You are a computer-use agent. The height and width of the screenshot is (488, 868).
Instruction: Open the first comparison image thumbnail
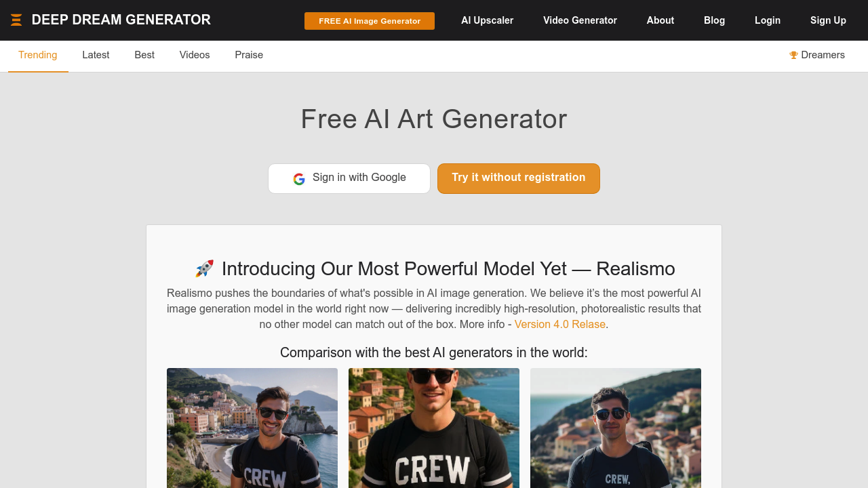click(252, 428)
